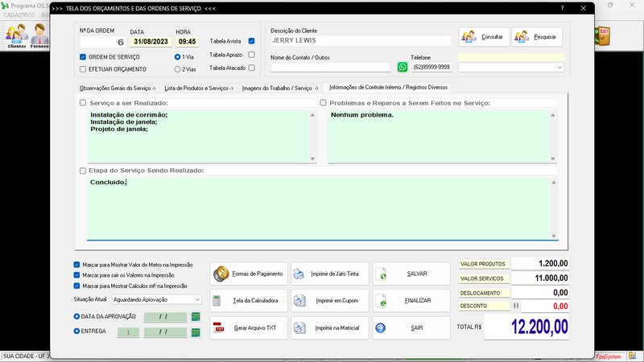The height and width of the screenshot is (362, 644).
Task: Uncheck Marcar para sair os Valores na Impressão
Action: (x=76, y=274)
